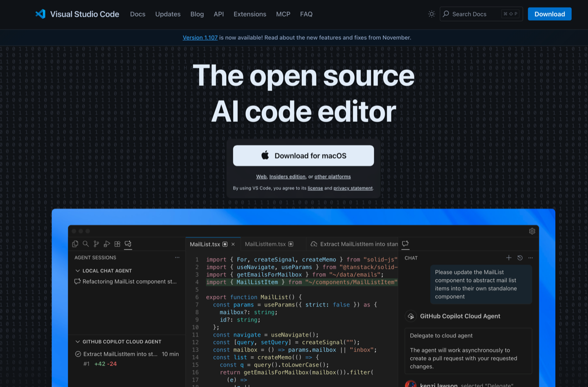This screenshot has width=588, height=387.
Task: Open the settings gear in the editor window
Action: (532, 231)
